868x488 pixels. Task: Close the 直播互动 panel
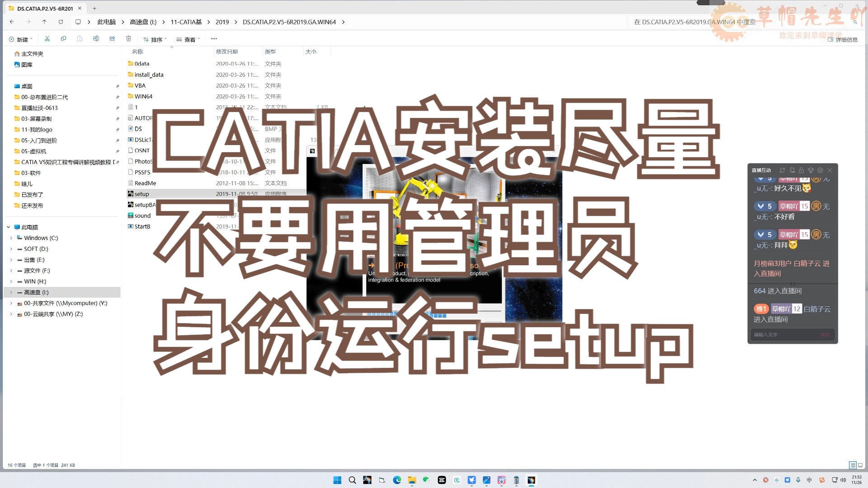pyautogui.click(x=830, y=170)
